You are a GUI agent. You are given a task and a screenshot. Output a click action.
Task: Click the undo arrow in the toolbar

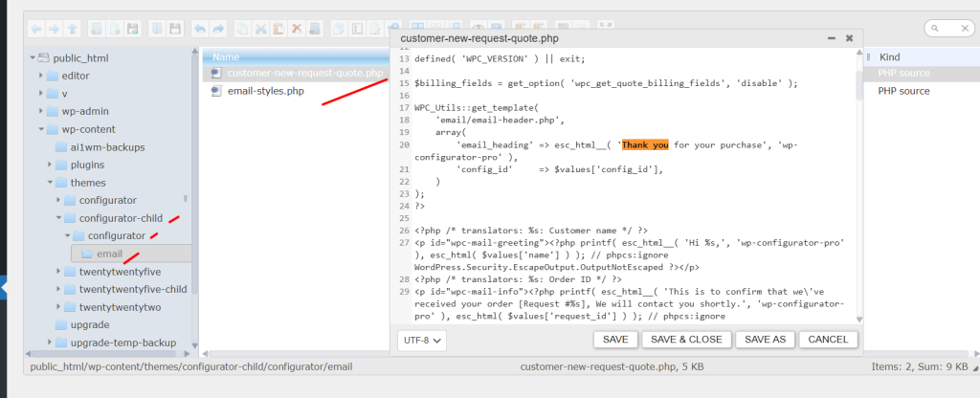click(200, 28)
